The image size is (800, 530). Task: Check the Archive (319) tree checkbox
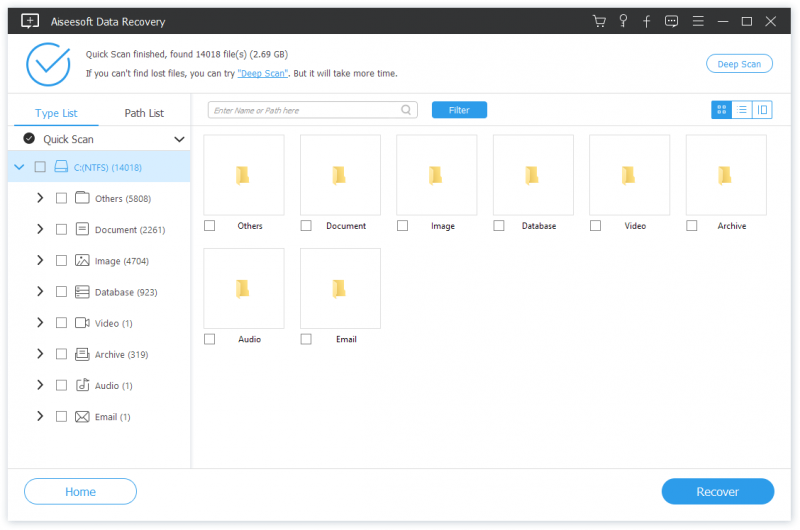61,354
